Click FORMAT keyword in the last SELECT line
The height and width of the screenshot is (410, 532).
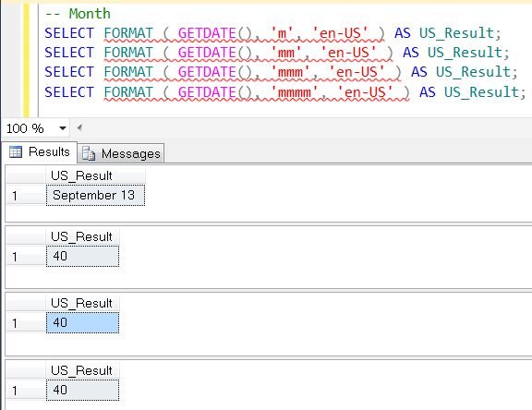click(x=128, y=92)
